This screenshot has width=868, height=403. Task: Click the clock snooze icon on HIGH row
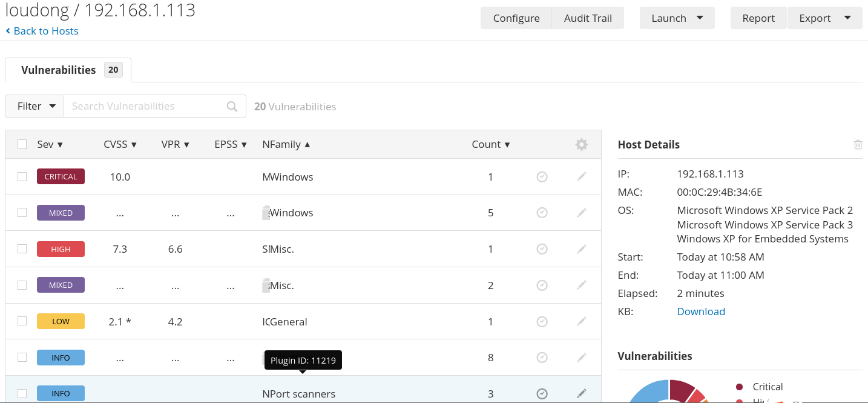pos(542,249)
